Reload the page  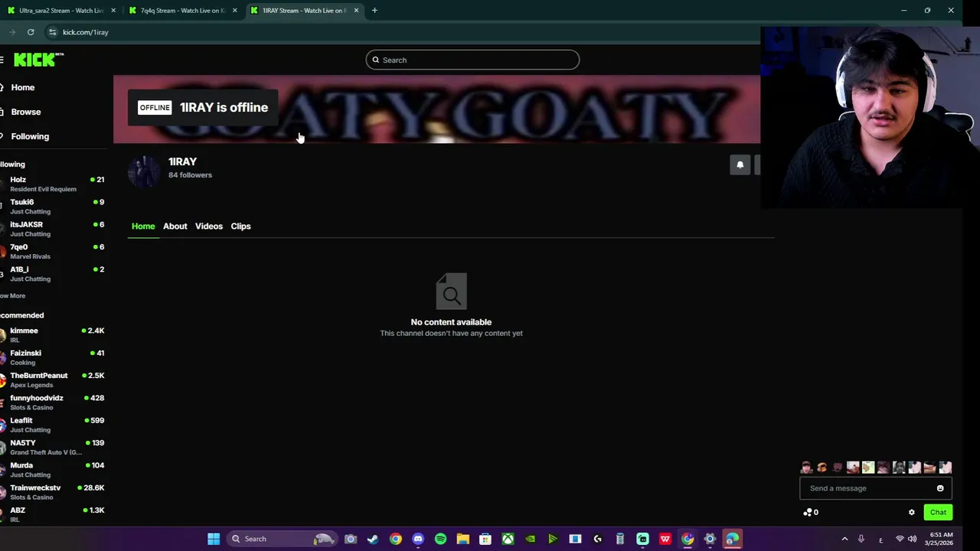[31, 32]
